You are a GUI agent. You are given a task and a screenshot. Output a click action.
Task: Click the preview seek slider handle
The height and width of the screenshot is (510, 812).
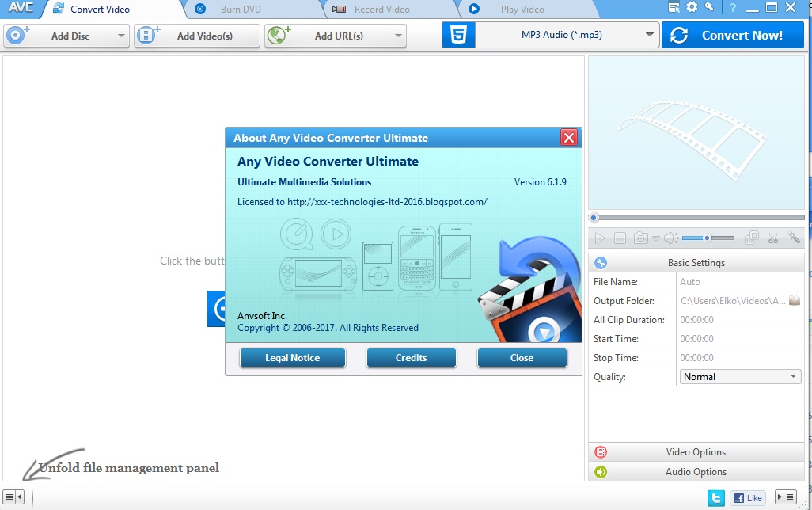594,218
